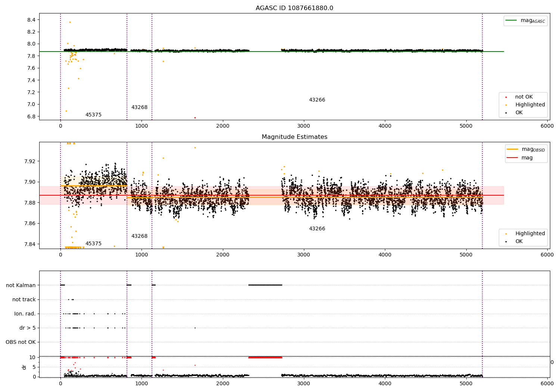Select the mag OBSID legend entry in middle plot
560x392 pixels.
(526, 149)
